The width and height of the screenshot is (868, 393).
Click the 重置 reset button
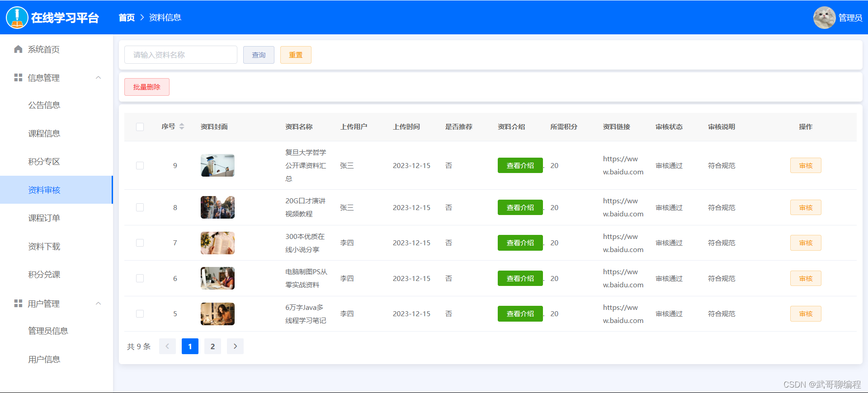296,55
